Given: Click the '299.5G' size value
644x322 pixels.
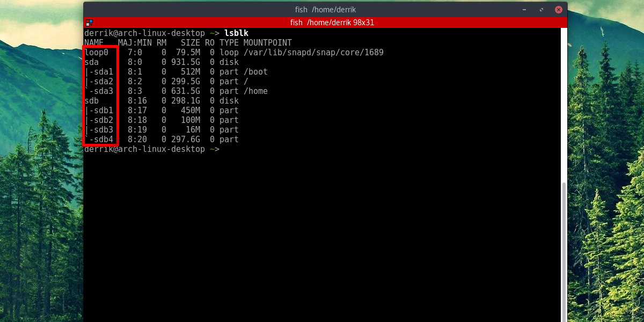Looking at the screenshot, I should coord(186,82).
